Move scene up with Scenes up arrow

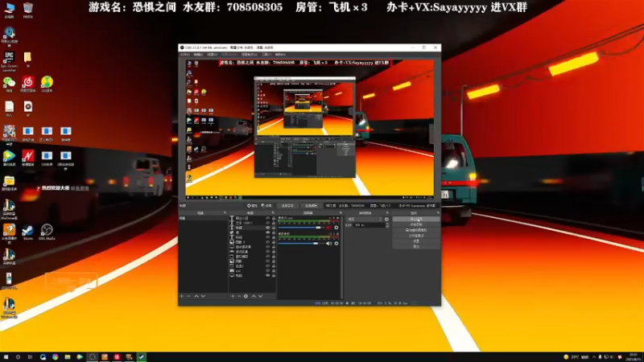coord(196,296)
